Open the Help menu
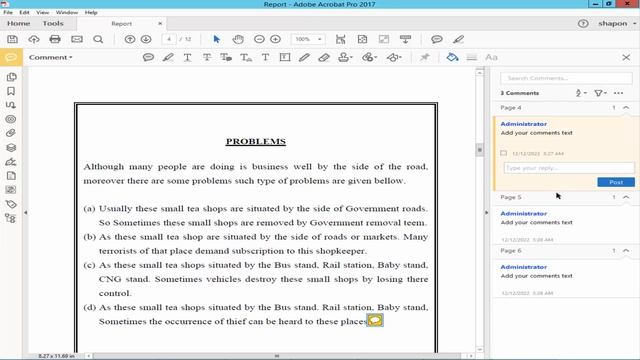Screen dimensions: 640x360 [91, 13]
